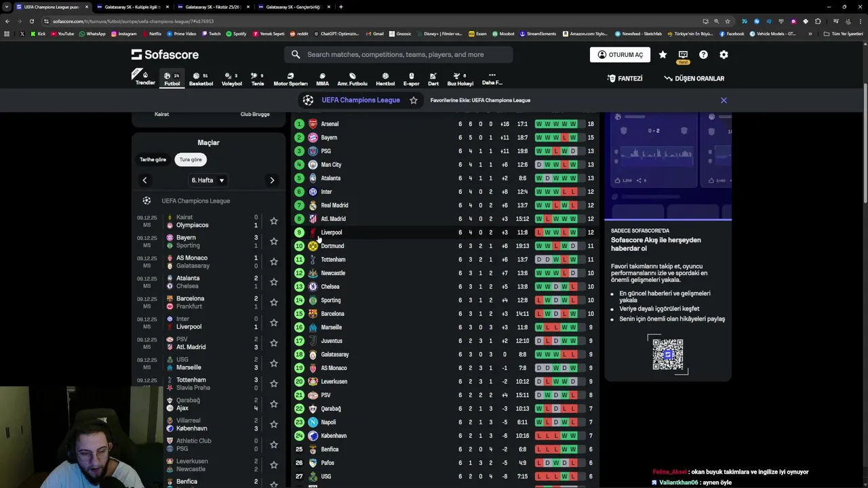
Task: Switch to Galatasaray SK Gençlerbirliği browser tab
Action: point(293,7)
